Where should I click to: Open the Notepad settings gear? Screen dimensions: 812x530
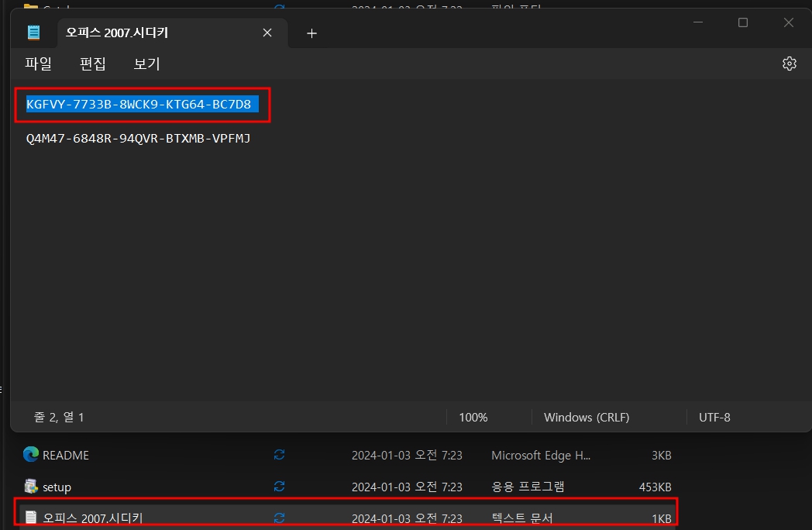click(x=790, y=64)
